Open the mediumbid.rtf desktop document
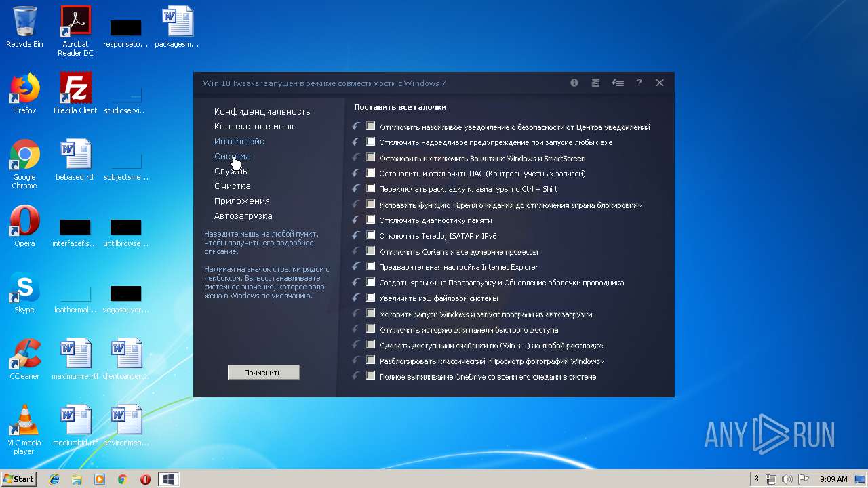The height and width of the screenshot is (488, 868). pos(75,426)
